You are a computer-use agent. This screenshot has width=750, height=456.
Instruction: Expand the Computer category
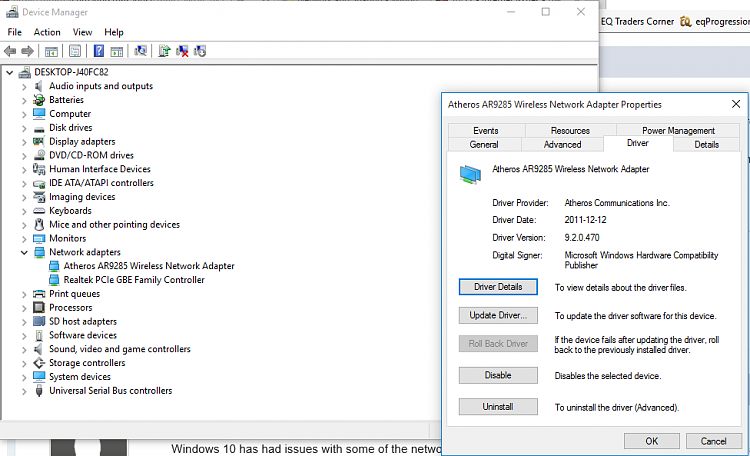coord(24,114)
